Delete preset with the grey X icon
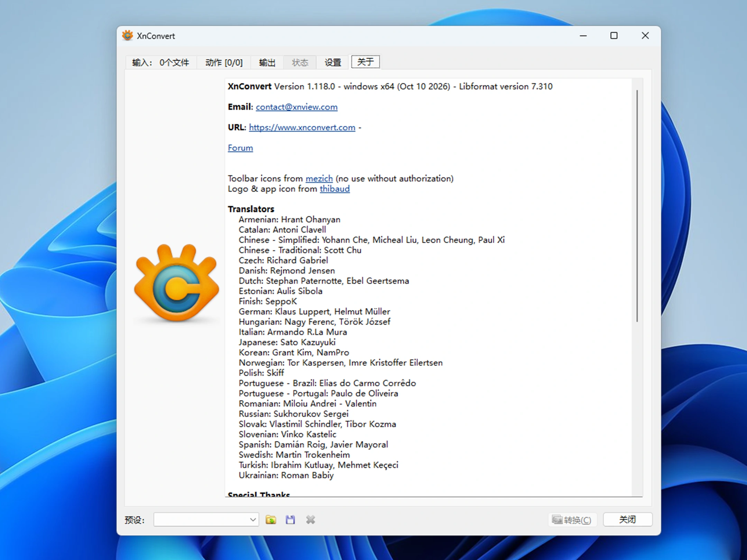Screen dimensions: 747x560 [x=310, y=520]
